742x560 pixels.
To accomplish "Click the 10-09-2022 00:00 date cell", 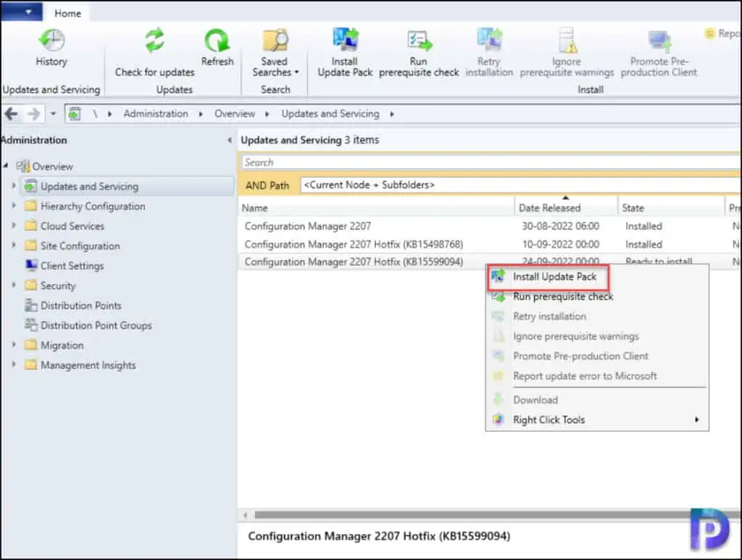I will click(x=560, y=244).
